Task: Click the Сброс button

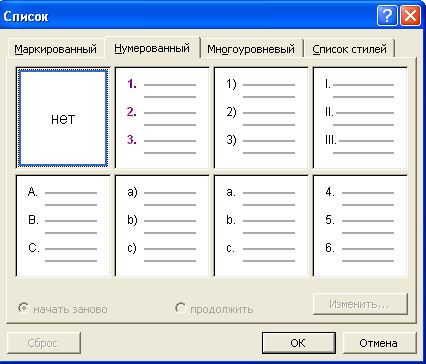Action: 44,343
